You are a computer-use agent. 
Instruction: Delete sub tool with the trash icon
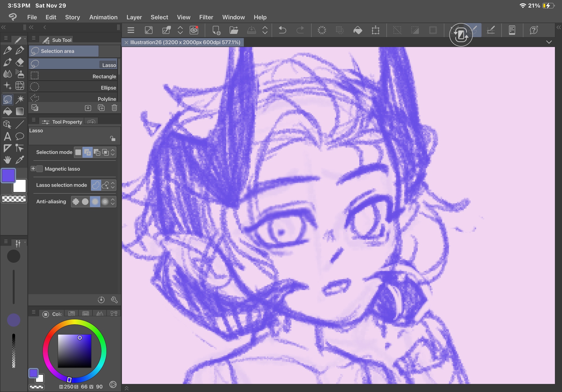[114, 108]
